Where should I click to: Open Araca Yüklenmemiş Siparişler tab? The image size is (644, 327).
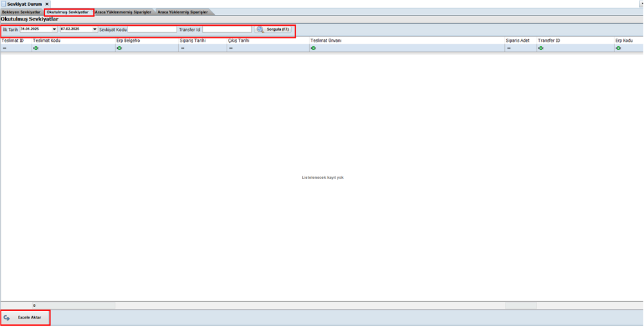[123, 12]
